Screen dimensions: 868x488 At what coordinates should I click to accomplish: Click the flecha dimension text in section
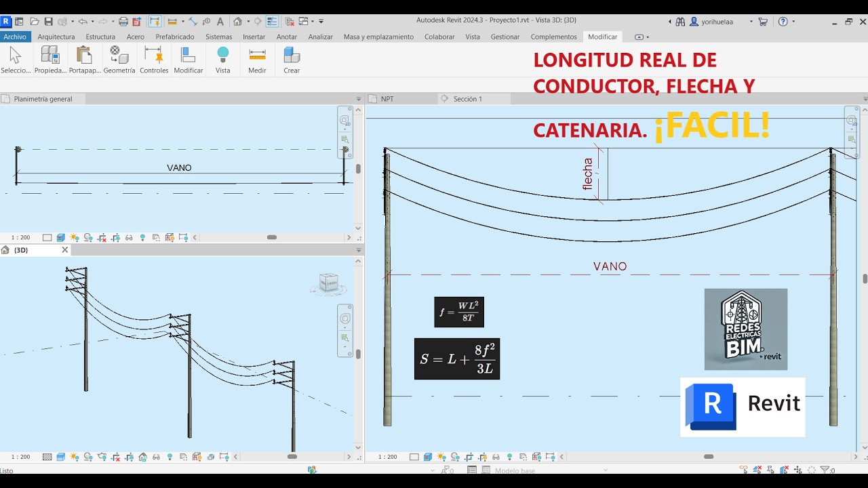pyautogui.click(x=588, y=174)
